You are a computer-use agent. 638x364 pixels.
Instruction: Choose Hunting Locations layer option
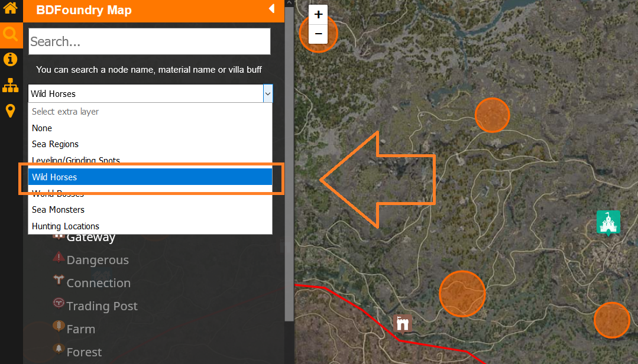pos(150,226)
